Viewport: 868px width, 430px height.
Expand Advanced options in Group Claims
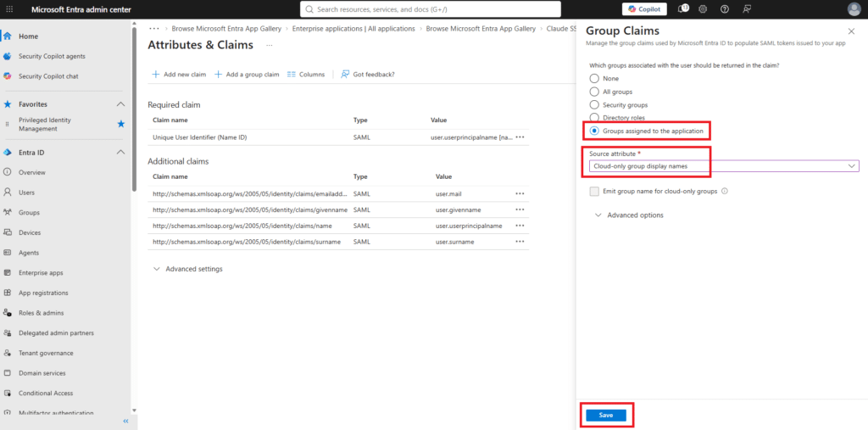[x=629, y=215]
